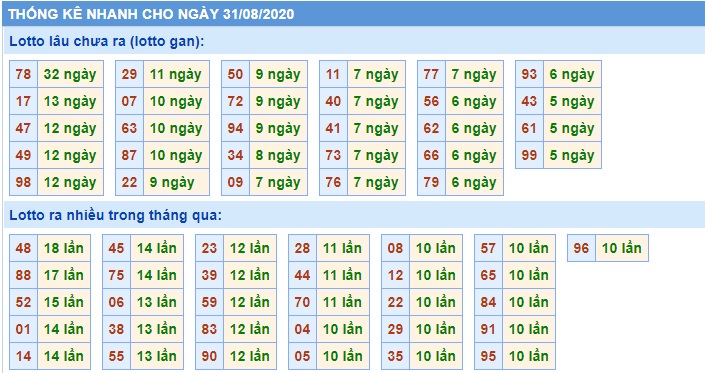Choose lotto number 57
The height and width of the screenshot is (373, 705).
coord(489,248)
